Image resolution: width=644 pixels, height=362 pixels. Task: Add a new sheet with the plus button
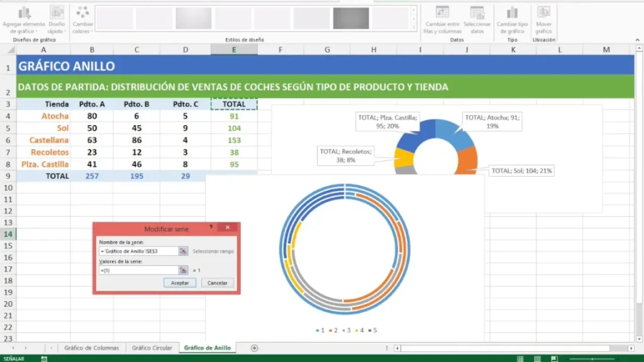click(255, 348)
